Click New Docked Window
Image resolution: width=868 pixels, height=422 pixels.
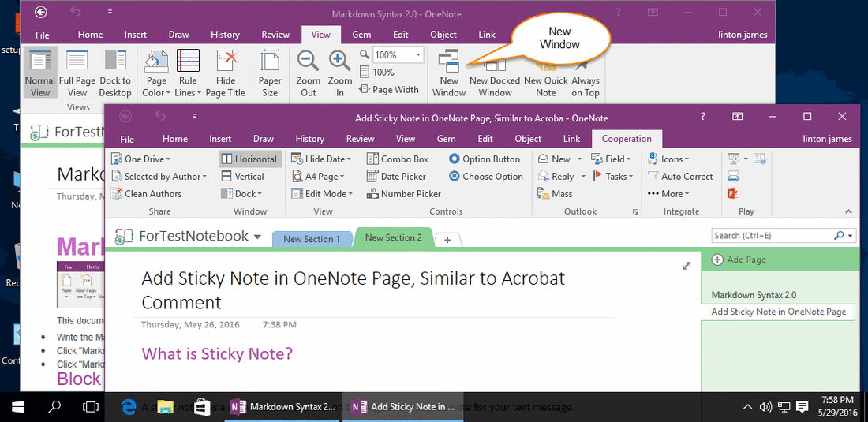[x=494, y=73]
